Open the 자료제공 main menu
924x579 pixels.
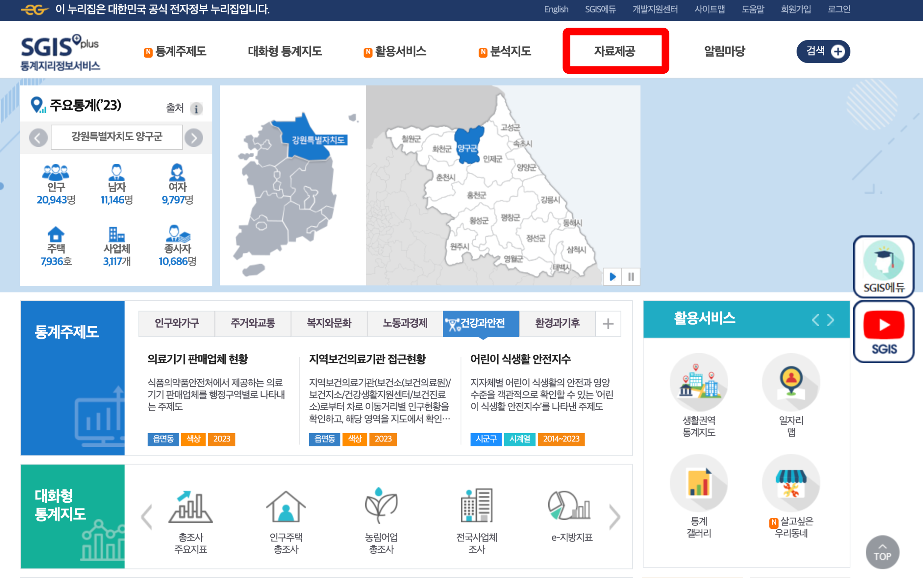pos(614,51)
